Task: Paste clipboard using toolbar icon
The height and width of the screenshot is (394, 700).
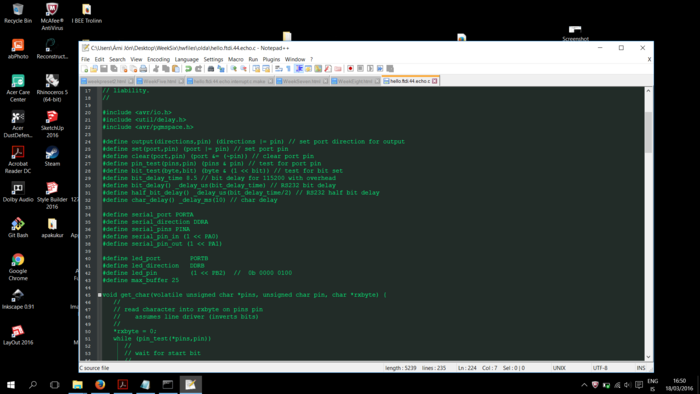Action: click(x=176, y=69)
